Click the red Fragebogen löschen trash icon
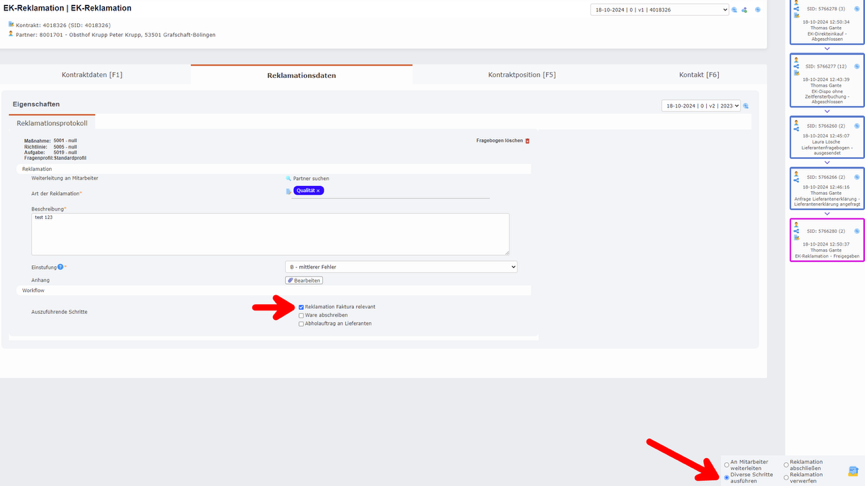The width and height of the screenshot is (865, 486). 527,141
